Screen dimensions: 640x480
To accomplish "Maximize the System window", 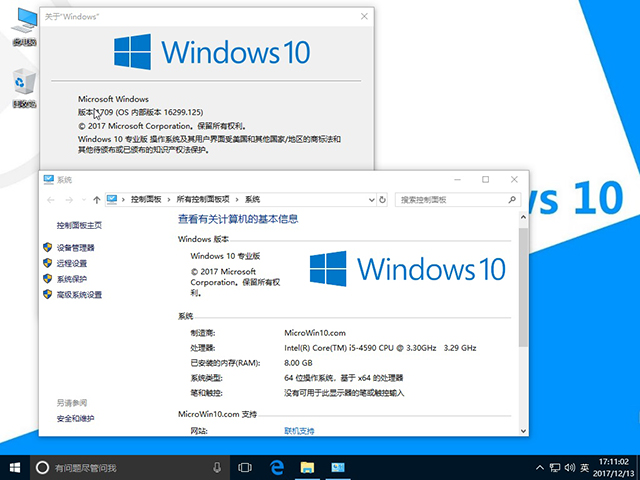I will pyautogui.click(x=485, y=180).
